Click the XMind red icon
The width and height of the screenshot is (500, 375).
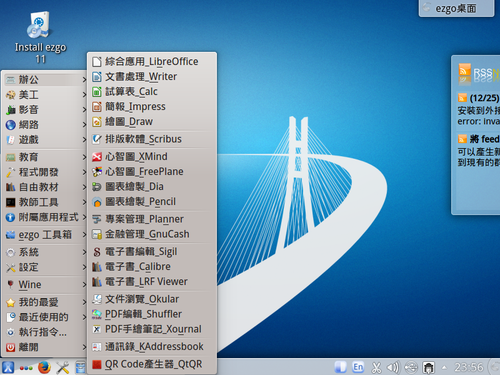[97, 157]
